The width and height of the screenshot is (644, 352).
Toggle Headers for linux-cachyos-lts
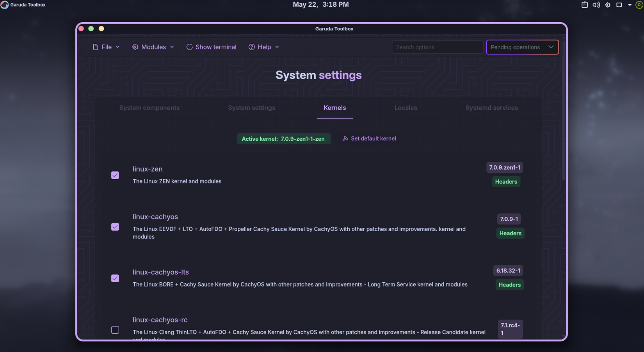point(509,285)
